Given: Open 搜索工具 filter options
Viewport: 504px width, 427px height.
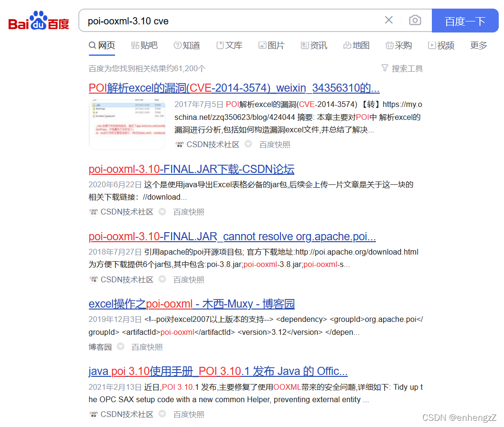Looking at the screenshot, I should point(407,68).
